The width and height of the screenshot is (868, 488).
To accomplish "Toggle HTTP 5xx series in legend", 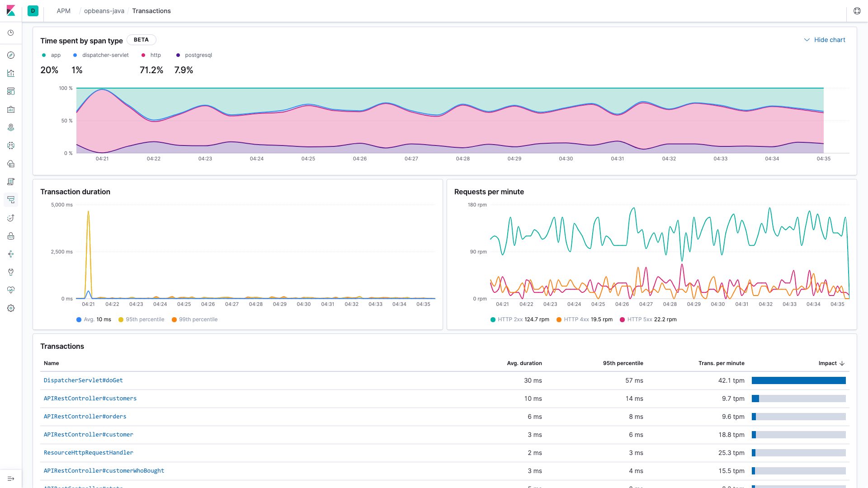I will [x=648, y=319].
